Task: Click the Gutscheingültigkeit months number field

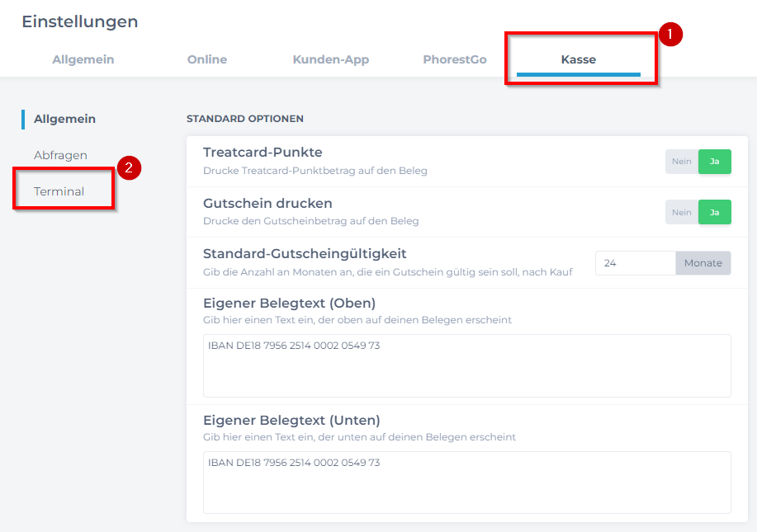Action: tap(636, 263)
